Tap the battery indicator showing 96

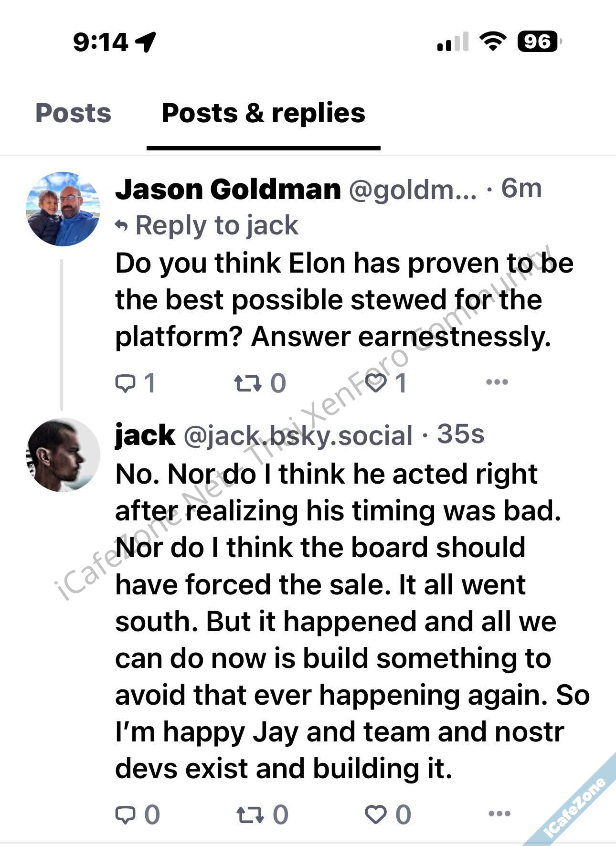click(x=539, y=42)
